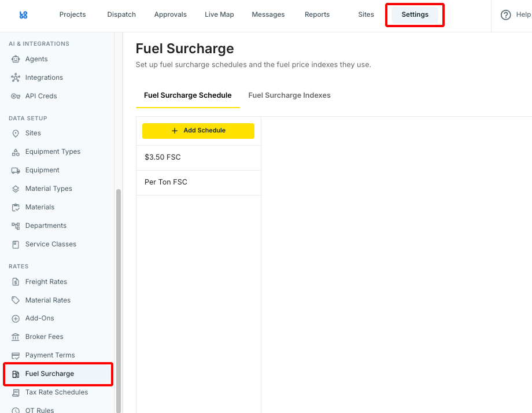
Task: Click the Equipment truck icon
Action: tap(16, 171)
